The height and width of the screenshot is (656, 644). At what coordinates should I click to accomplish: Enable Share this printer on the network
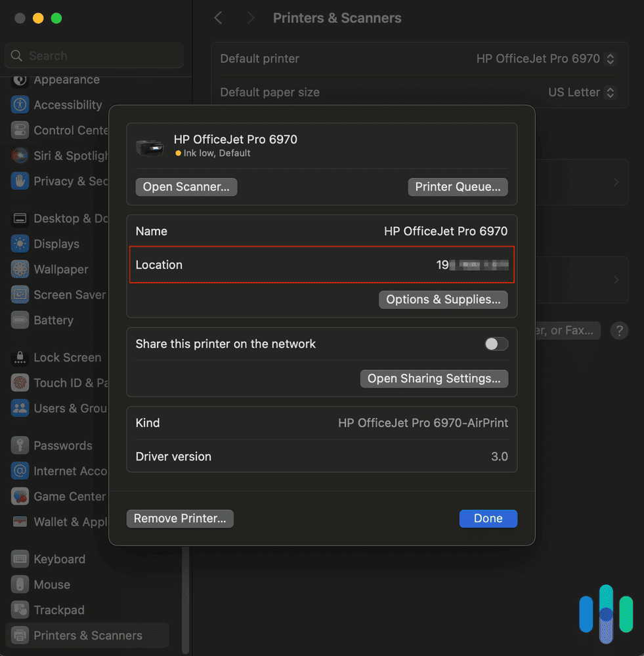tap(496, 344)
